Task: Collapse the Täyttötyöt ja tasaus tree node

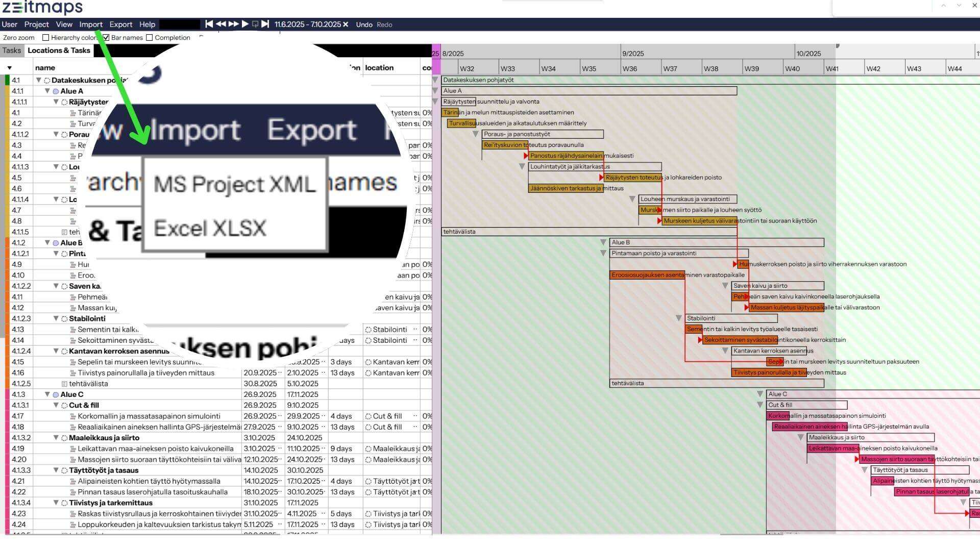Action: [x=56, y=470]
